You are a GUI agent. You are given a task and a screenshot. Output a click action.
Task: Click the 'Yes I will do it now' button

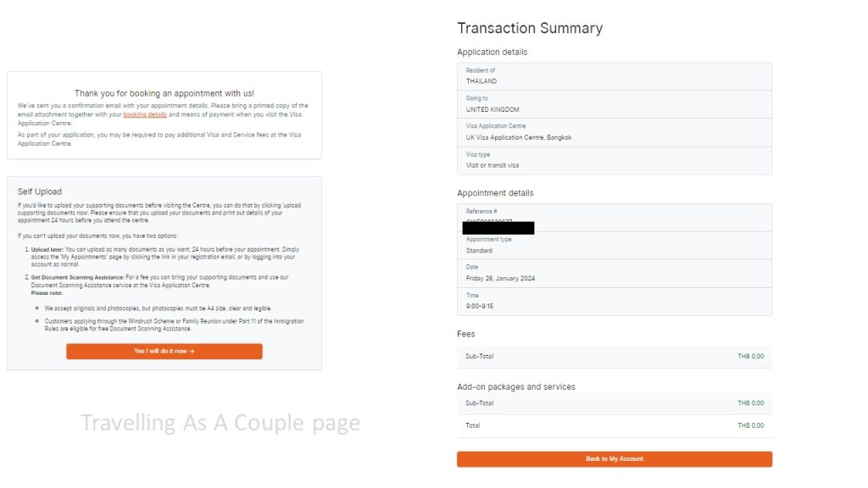point(164,351)
